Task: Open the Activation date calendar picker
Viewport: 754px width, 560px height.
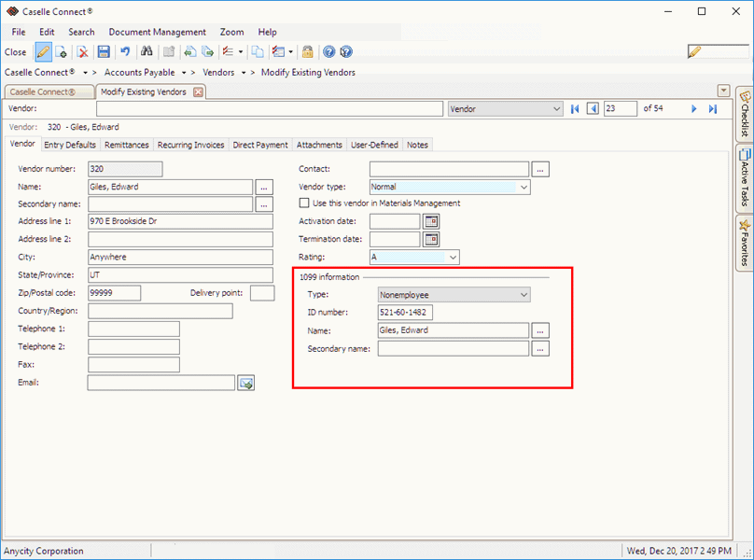Action: point(431,221)
